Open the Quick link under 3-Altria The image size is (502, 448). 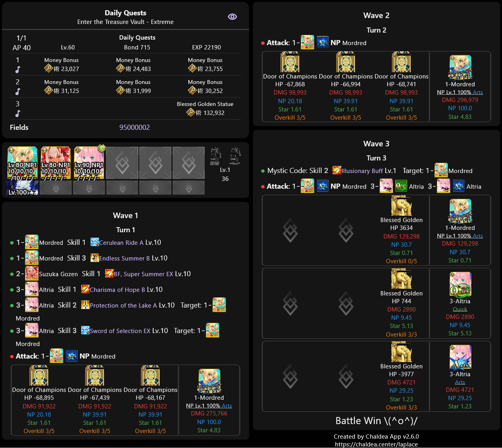tap(460, 309)
